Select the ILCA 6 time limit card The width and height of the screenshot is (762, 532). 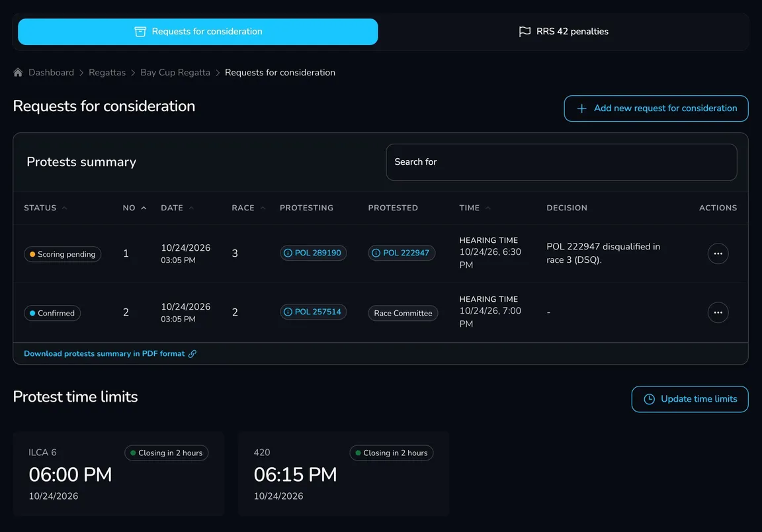[x=118, y=474]
